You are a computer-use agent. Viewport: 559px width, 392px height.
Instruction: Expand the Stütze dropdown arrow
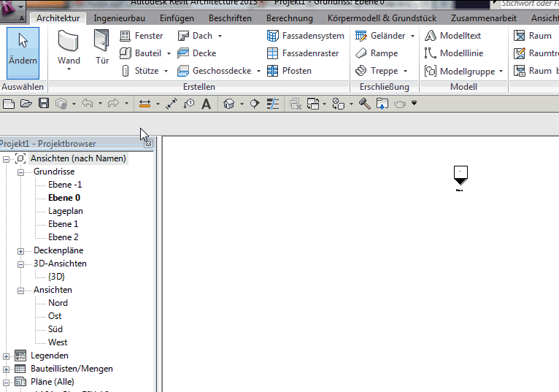tap(166, 71)
